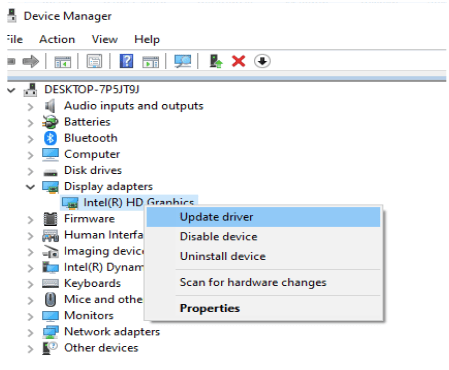Select the Batteries label
449x370 pixels.
[87, 122]
